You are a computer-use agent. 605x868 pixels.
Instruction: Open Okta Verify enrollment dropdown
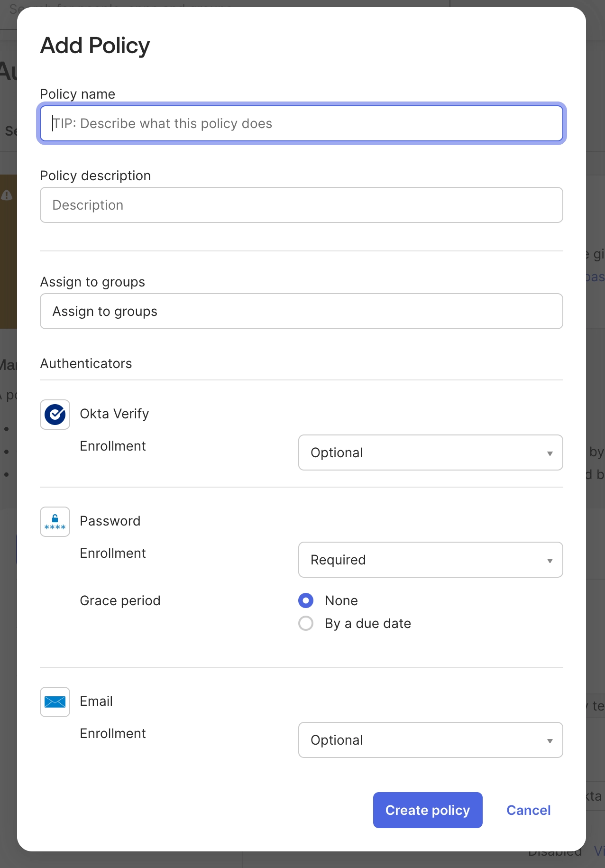(430, 452)
